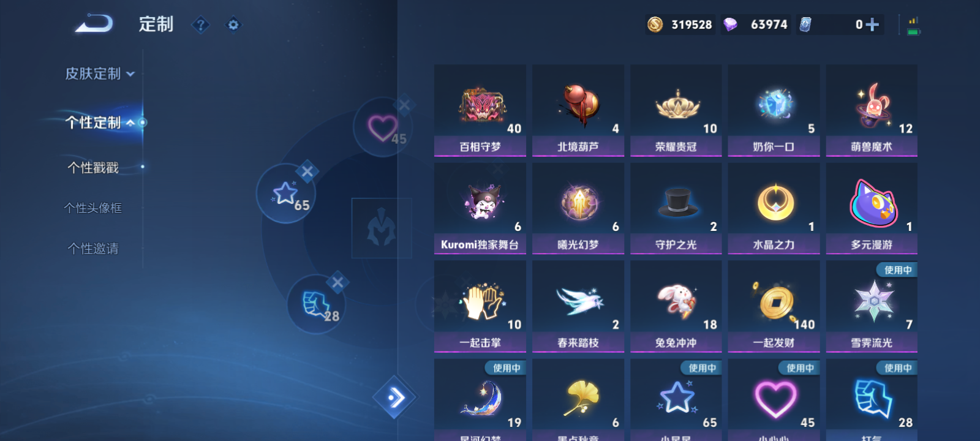Click the back arrow icon
Viewport: 980px width, 441px height.
coord(94,24)
